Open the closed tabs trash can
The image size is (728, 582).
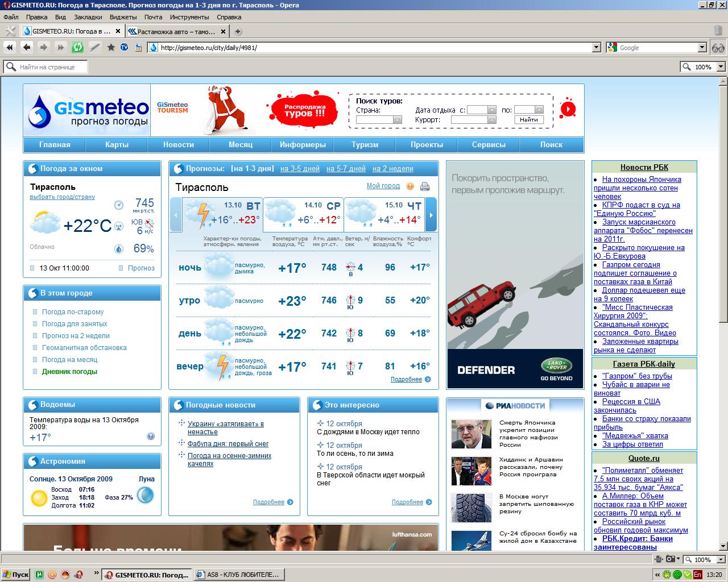[718, 31]
